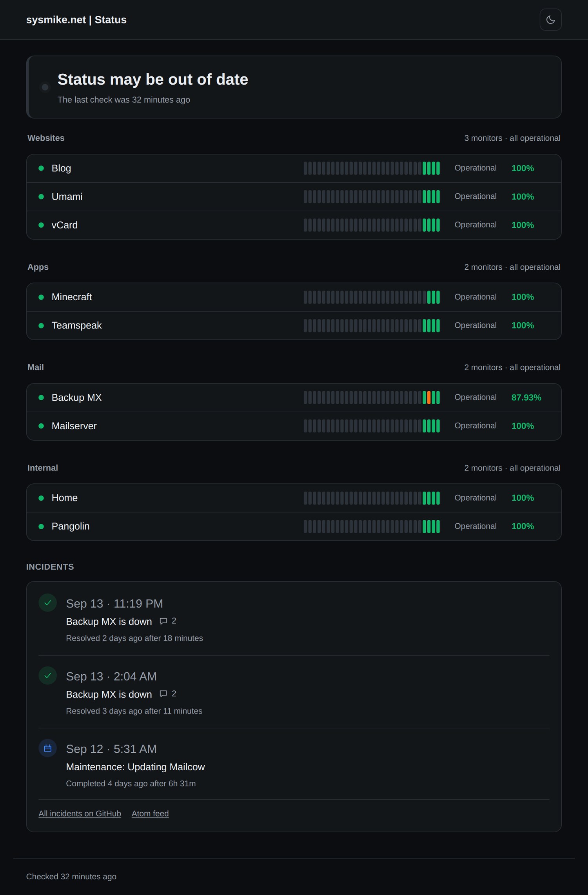Click the resolved checkmark for Sep 13 2:04 AM
The height and width of the screenshot is (895, 588).
point(48,676)
